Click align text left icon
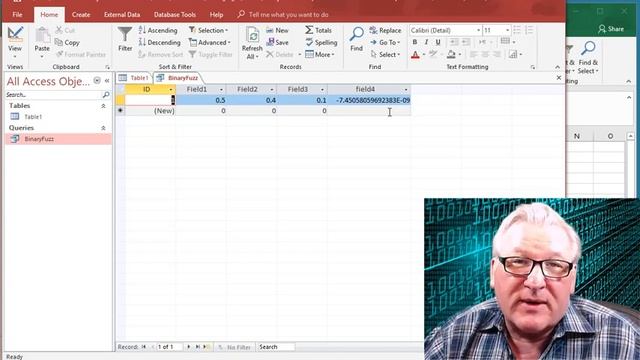This screenshot has height=360, width=640. [x=473, y=54]
